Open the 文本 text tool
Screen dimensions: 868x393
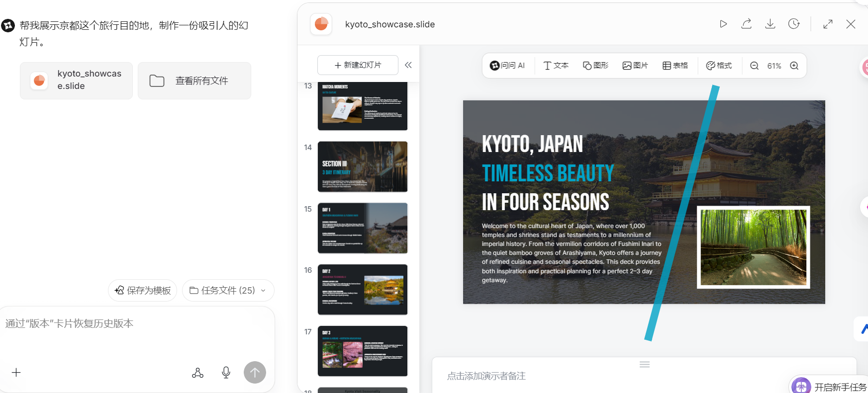(556, 66)
